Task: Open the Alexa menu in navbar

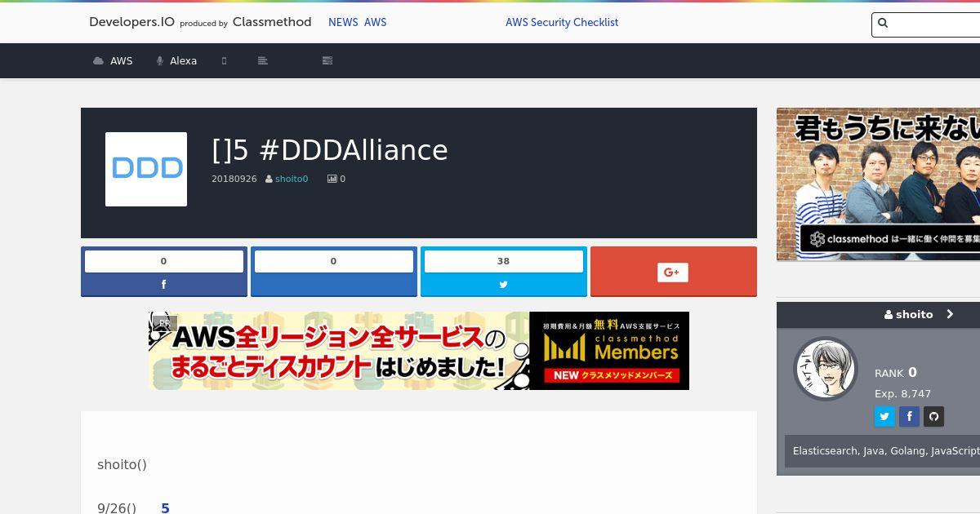Action: [x=176, y=60]
